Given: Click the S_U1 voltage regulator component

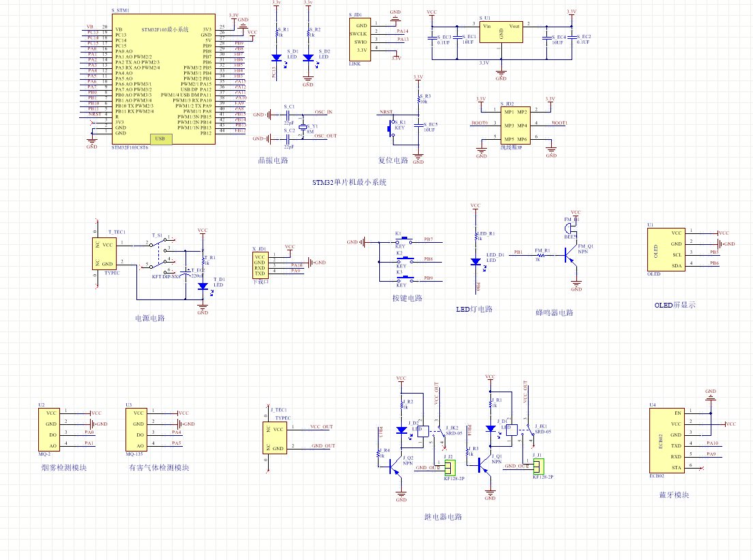Looking at the screenshot, I should coord(501,32).
